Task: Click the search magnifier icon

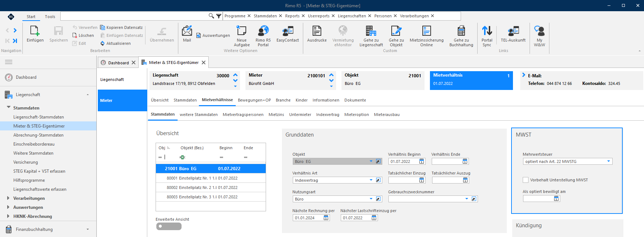Action: 211,16
